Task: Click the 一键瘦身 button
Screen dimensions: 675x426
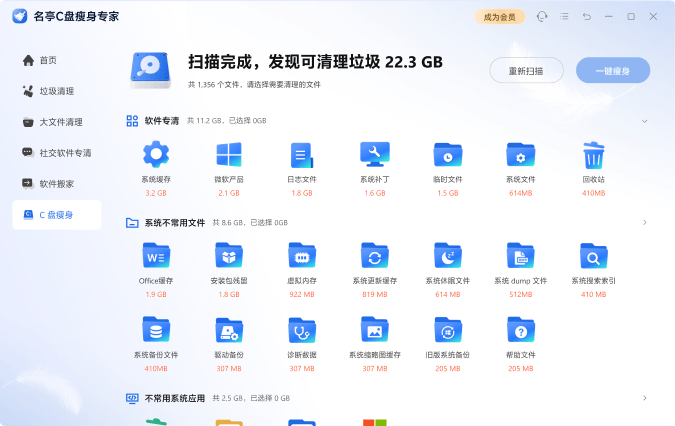Action: (x=613, y=70)
